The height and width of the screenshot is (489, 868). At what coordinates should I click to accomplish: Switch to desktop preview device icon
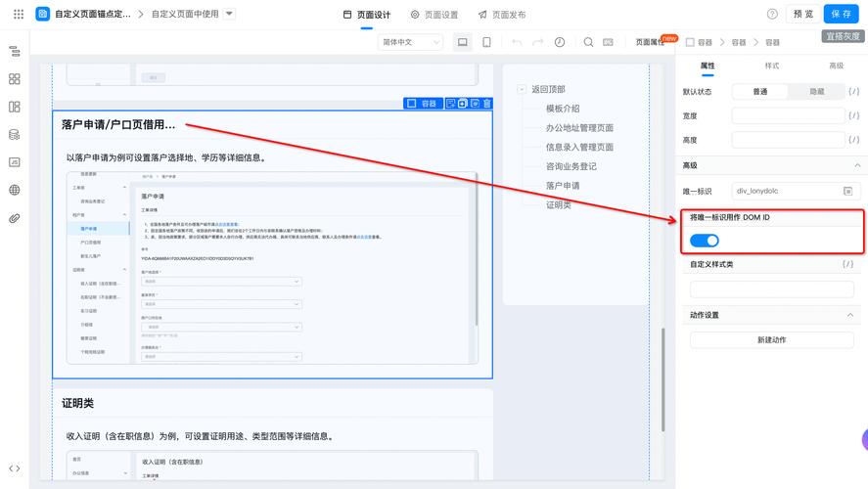click(x=462, y=42)
